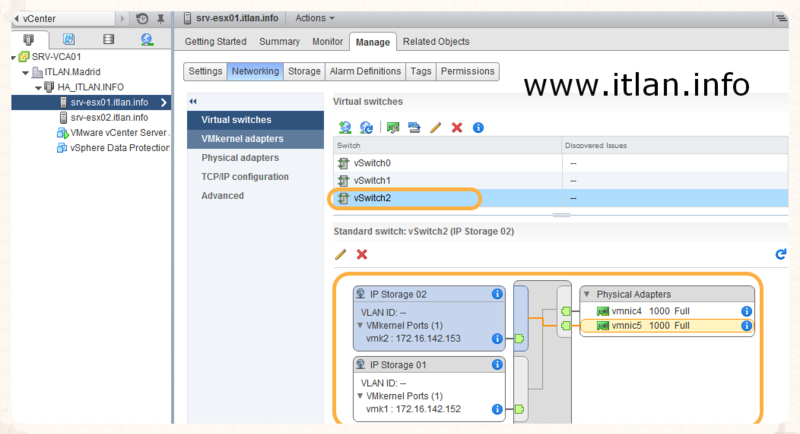The image size is (800, 434).
Task: Click the pencil edit icon under Standard switch heading
Action: (341, 254)
